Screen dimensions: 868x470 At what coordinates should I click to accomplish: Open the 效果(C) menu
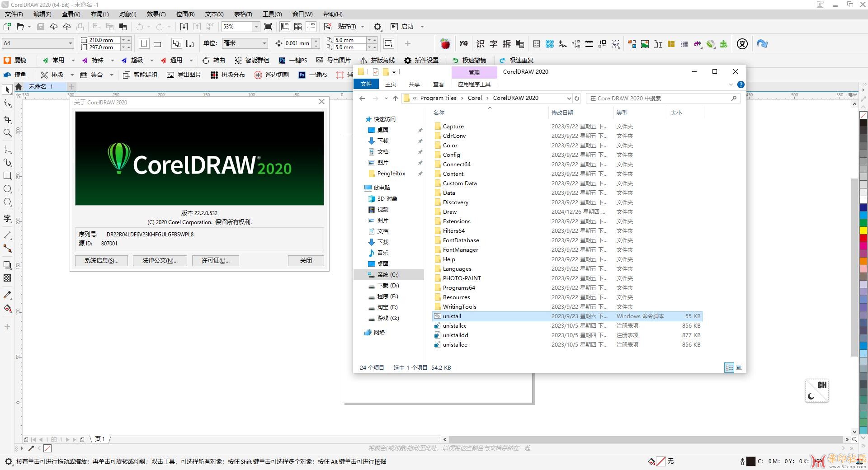(x=156, y=14)
